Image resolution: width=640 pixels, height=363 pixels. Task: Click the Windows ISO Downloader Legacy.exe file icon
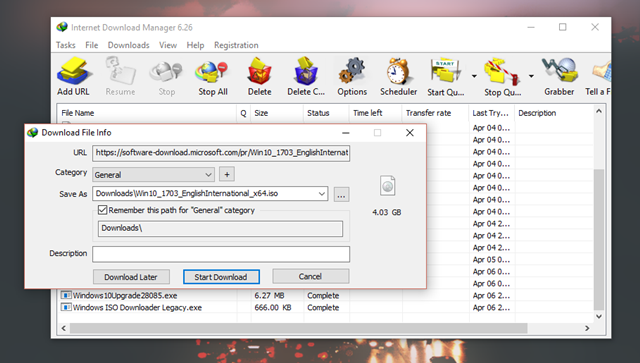(x=66, y=307)
